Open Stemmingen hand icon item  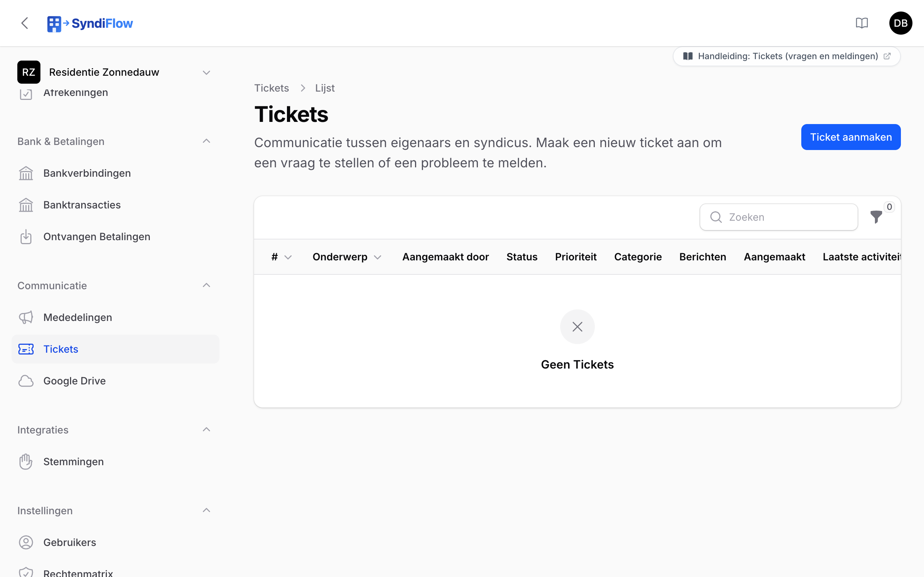click(115, 462)
